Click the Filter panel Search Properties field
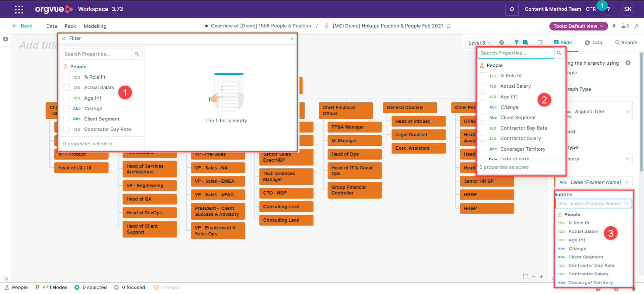Image resolution: width=644 pixels, height=294 pixels. click(x=97, y=54)
